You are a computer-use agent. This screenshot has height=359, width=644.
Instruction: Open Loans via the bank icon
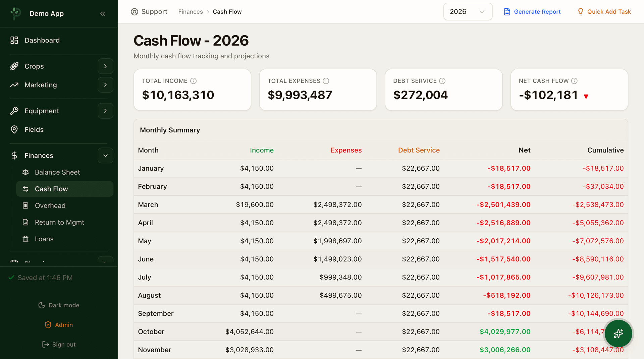(26, 239)
